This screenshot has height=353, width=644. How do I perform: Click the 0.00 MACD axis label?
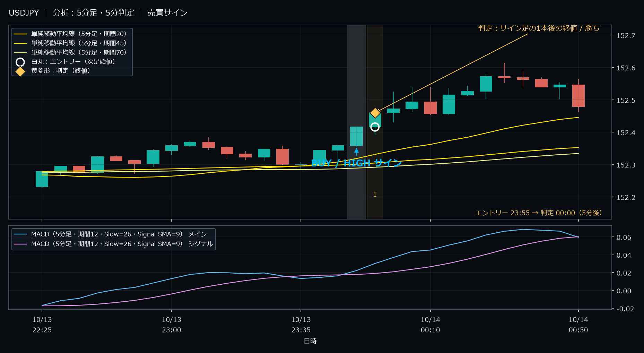624,291
